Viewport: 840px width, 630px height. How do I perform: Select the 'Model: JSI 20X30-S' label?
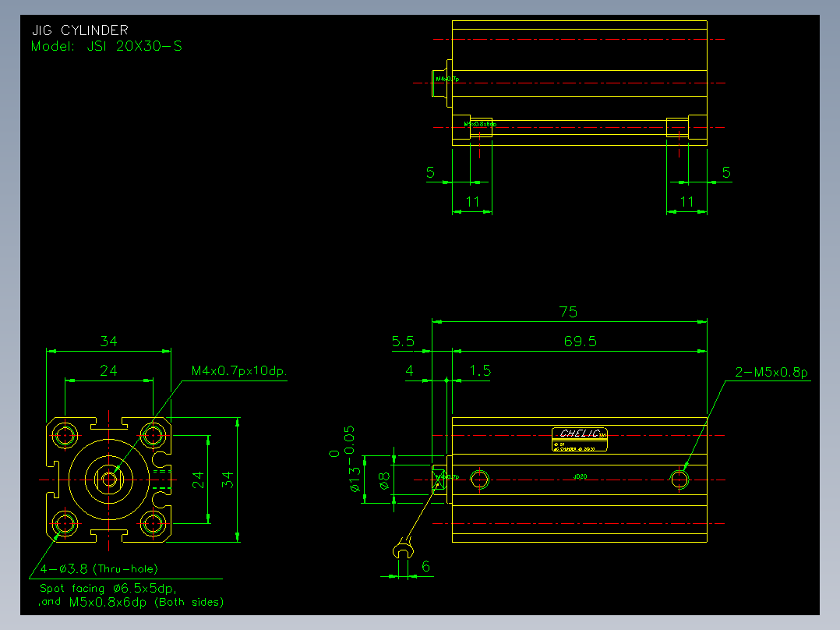click(x=107, y=46)
